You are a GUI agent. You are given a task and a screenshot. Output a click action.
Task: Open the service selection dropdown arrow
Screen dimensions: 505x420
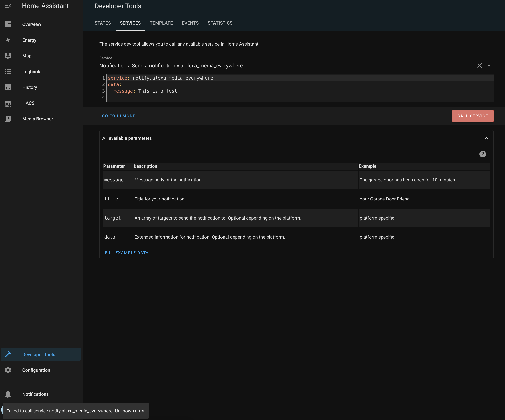coord(489,66)
